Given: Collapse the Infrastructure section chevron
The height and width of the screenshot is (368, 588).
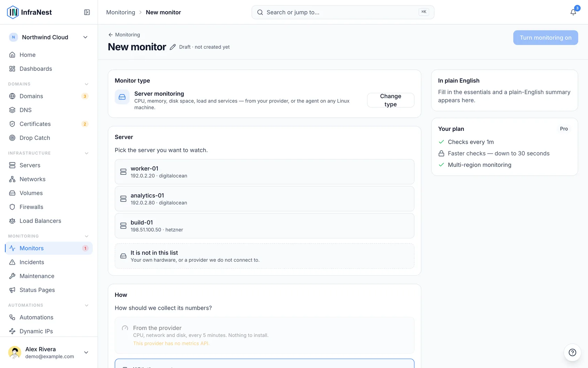Looking at the screenshot, I should coord(86,153).
